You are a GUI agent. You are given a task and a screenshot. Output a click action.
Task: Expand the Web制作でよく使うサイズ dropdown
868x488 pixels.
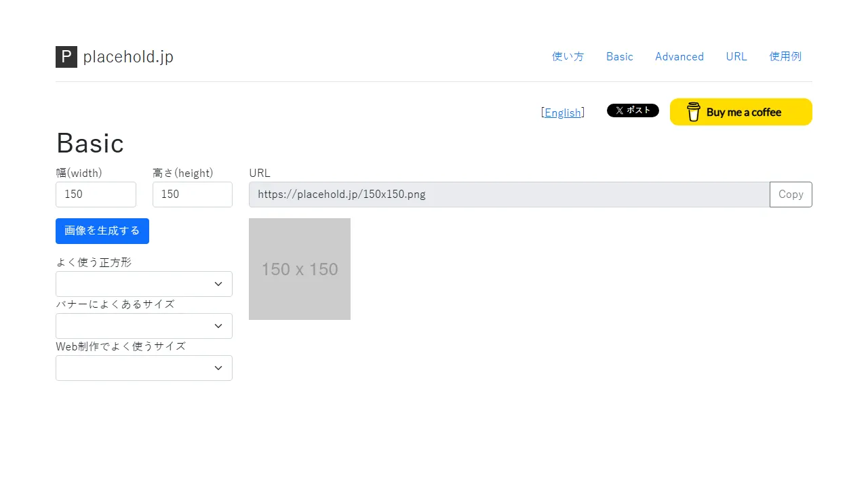pos(143,367)
